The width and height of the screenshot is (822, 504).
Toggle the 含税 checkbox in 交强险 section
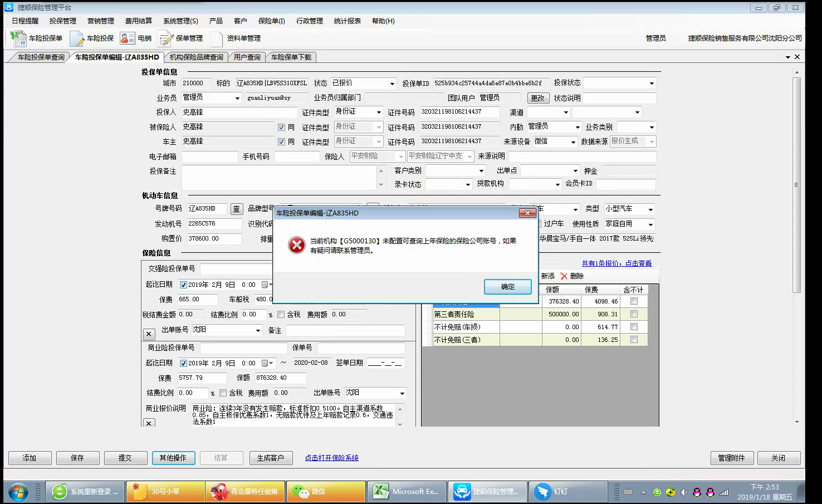coord(281,315)
